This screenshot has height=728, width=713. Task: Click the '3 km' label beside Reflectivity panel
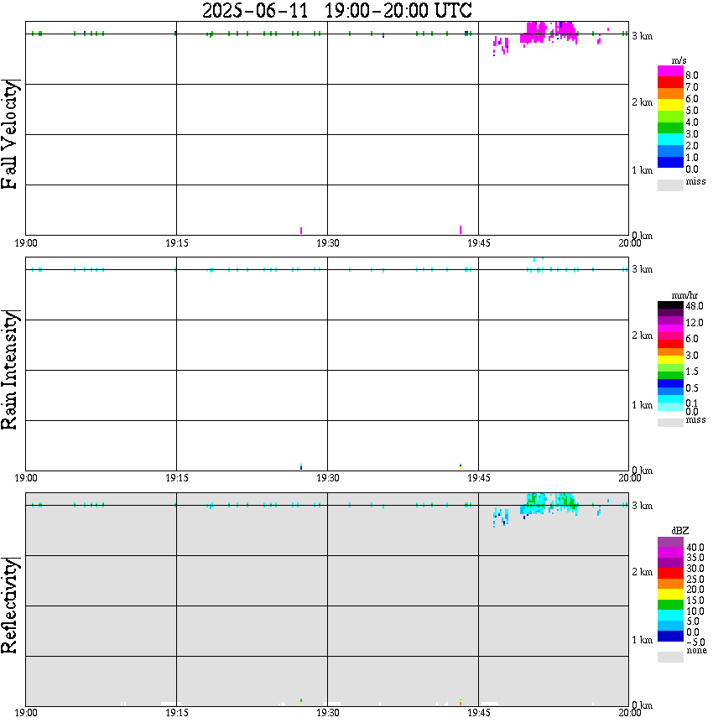643,506
